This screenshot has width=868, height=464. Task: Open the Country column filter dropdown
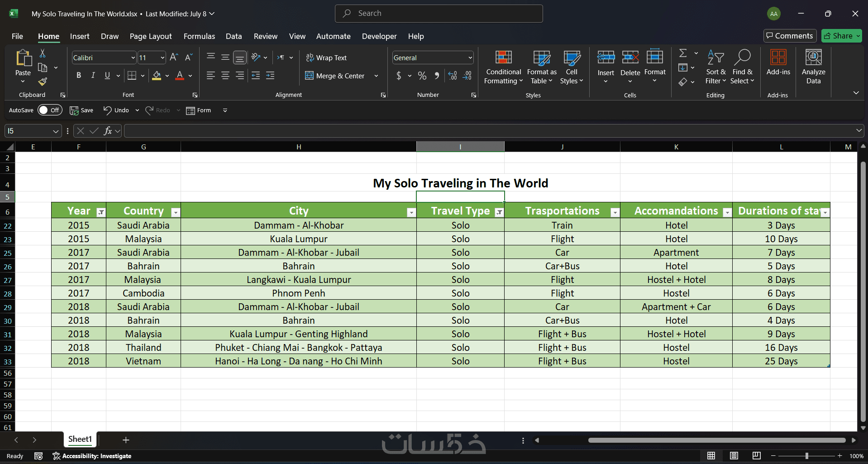(176, 212)
